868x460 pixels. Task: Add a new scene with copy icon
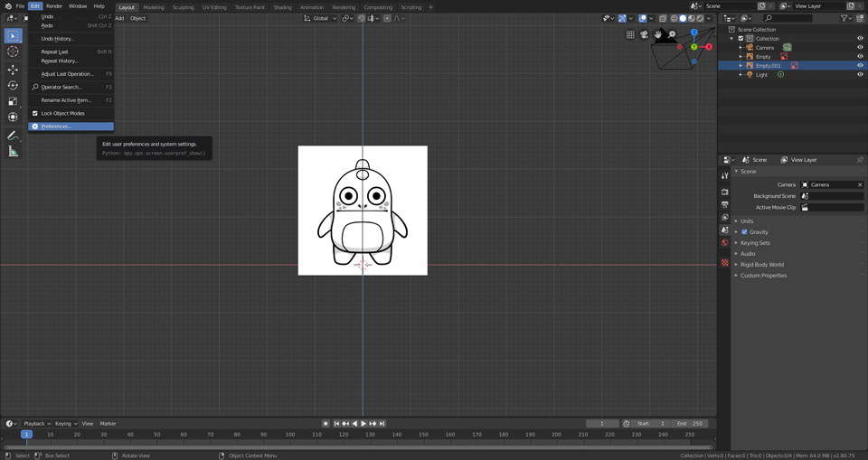point(761,6)
